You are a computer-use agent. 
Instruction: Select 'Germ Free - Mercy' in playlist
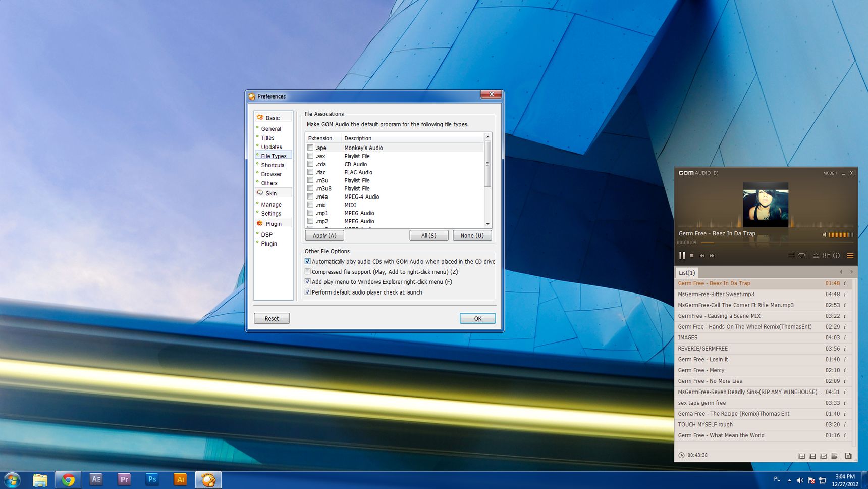pyautogui.click(x=763, y=370)
